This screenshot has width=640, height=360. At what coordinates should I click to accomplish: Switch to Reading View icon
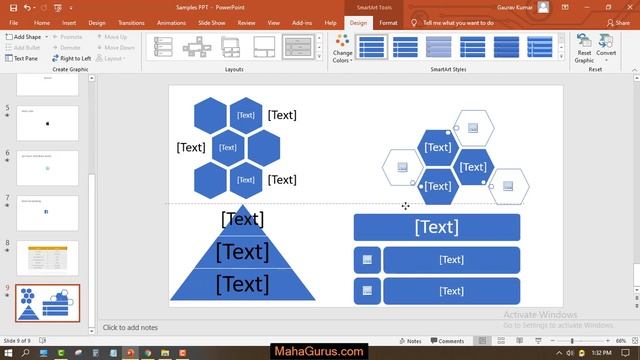pyautogui.click(x=520, y=341)
